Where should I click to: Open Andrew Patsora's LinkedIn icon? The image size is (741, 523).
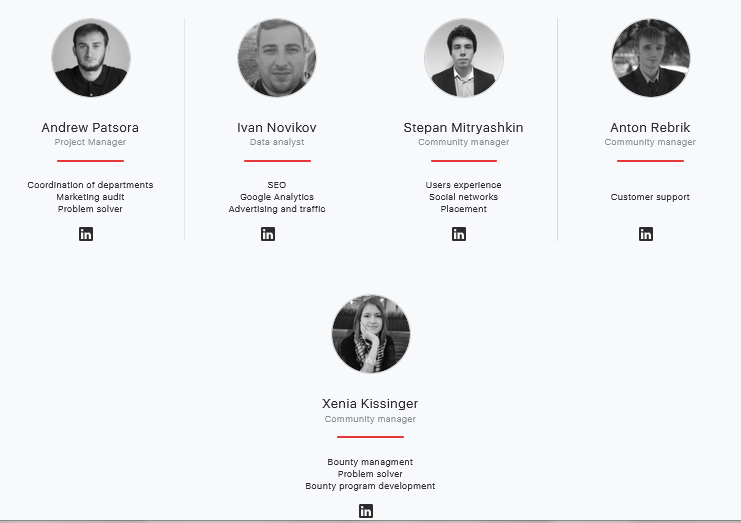(x=86, y=234)
